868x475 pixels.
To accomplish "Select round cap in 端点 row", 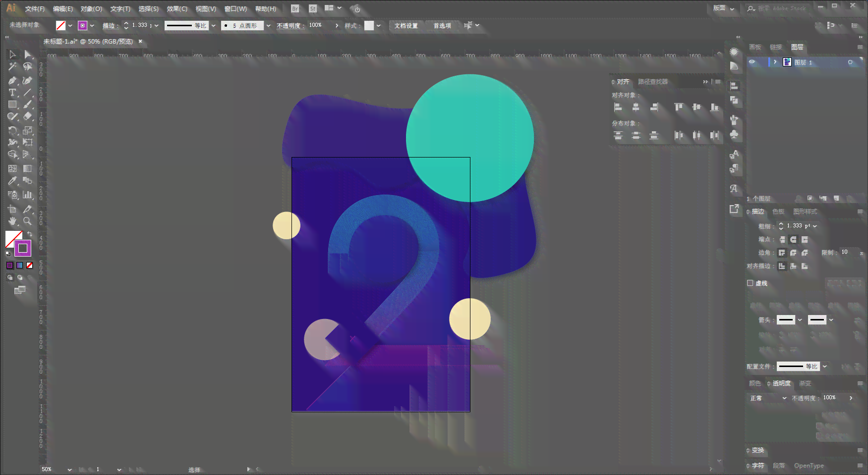I will coord(793,239).
